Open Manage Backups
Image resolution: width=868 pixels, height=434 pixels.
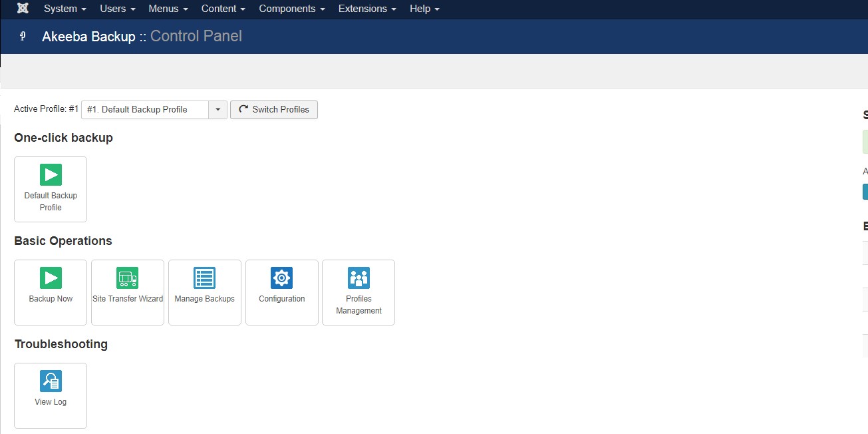click(204, 292)
